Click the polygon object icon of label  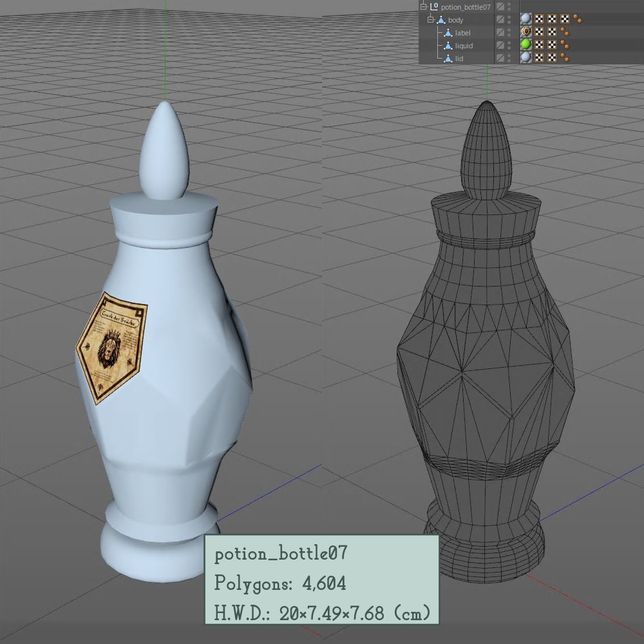pos(448,33)
